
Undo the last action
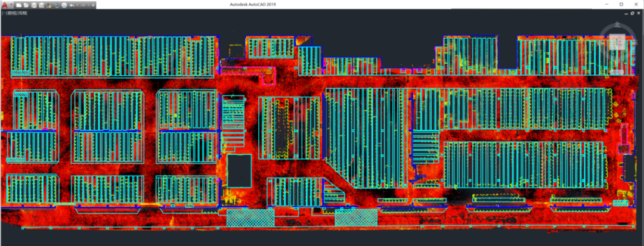point(72,5)
